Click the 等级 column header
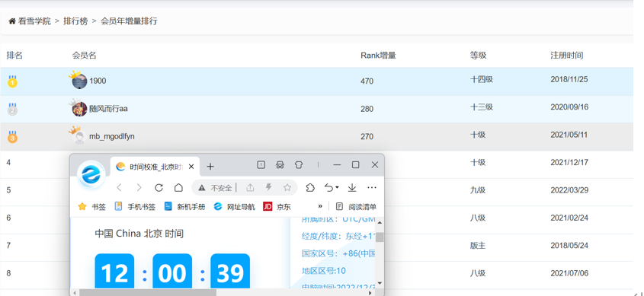The image size is (644, 296). (x=478, y=56)
